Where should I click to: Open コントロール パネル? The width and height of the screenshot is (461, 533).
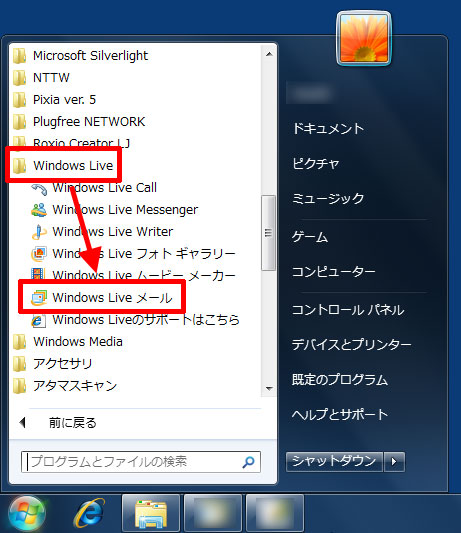pos(348,310)
